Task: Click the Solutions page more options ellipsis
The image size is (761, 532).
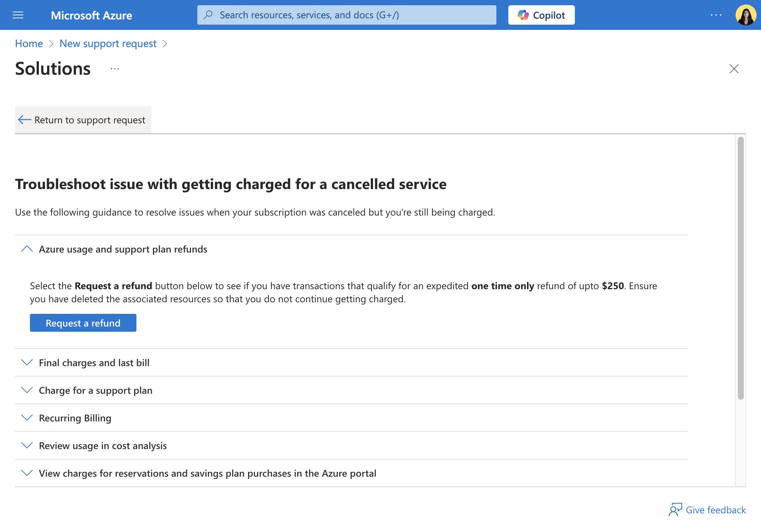Action: pos(115,69)
